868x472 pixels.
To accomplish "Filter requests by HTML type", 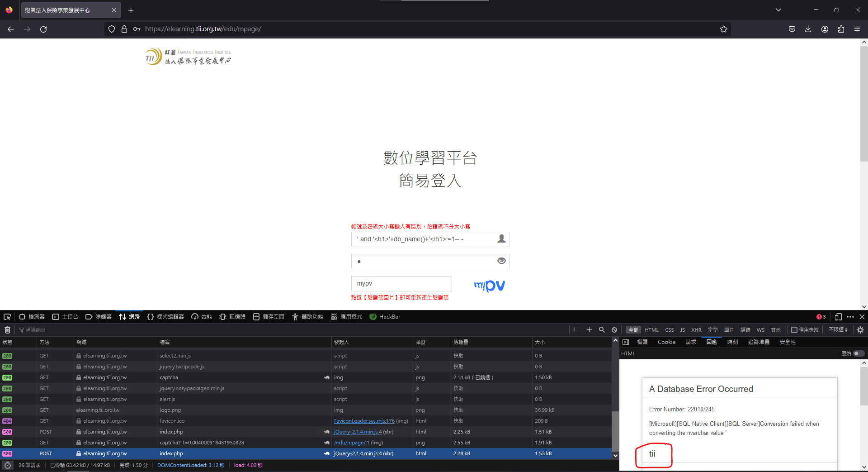I will pyautogui.click(x=651, y=330).
